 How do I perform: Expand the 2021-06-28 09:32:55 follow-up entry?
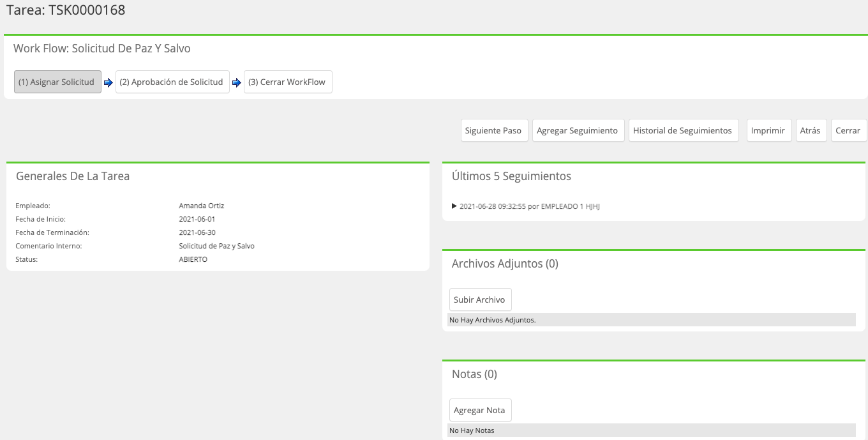tap(526, 206)
